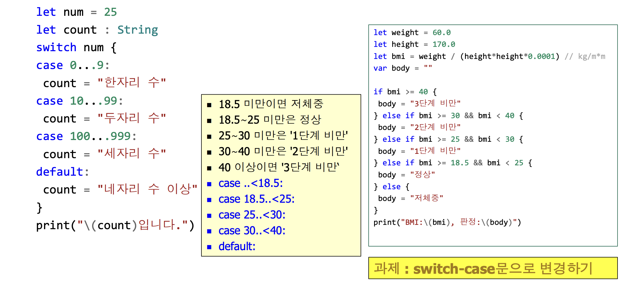Image resolution: width=644 pixels, height=291 pixels.
Task: Click bullet '25~30 미만은 1단계 비만'
Action: [x=283, y=135]
